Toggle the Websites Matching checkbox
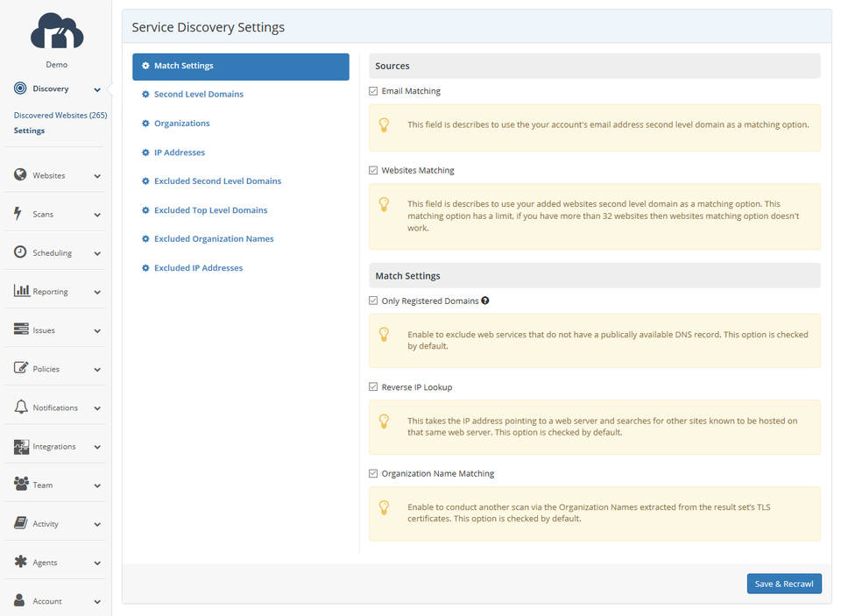Screen dimensions: 841x616 pos(374,171)
